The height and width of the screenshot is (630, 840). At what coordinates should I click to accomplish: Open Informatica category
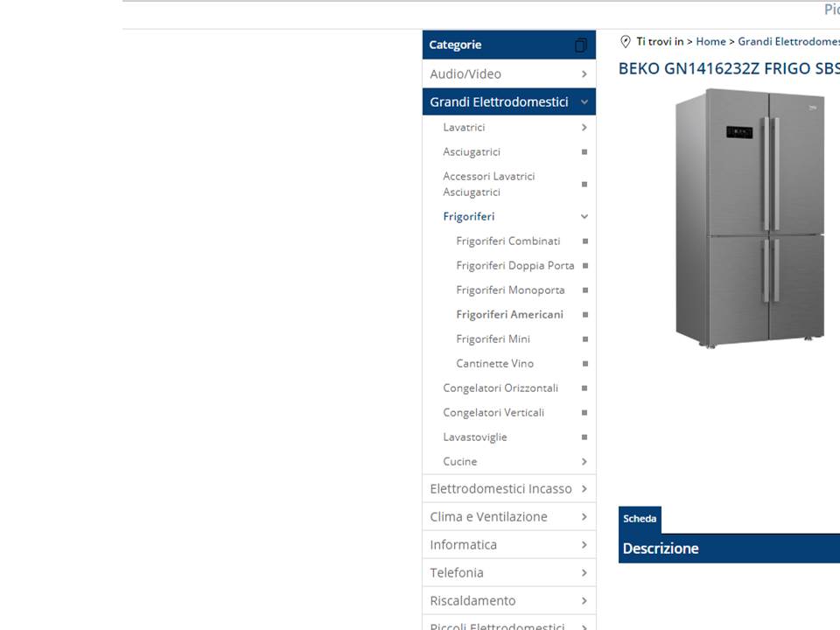point(464,545)
